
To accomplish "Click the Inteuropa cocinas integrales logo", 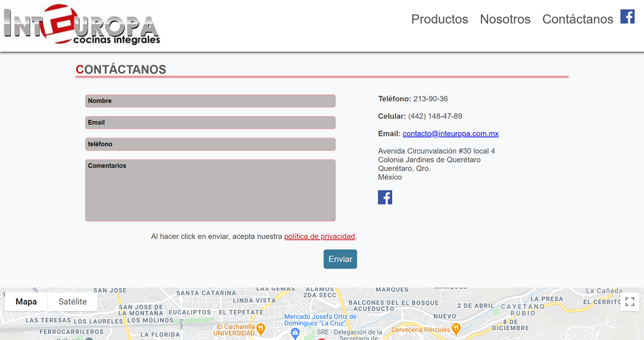I will (x=82, y=26).
